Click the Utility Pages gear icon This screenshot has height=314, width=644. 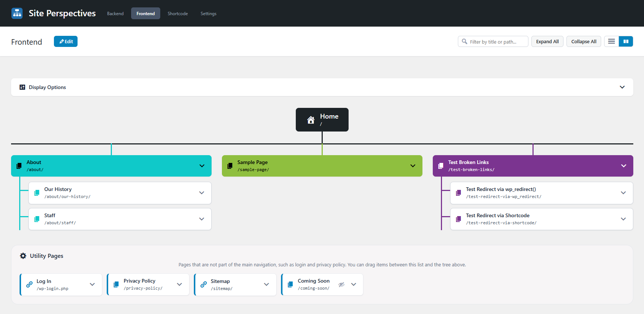point(23,256)
